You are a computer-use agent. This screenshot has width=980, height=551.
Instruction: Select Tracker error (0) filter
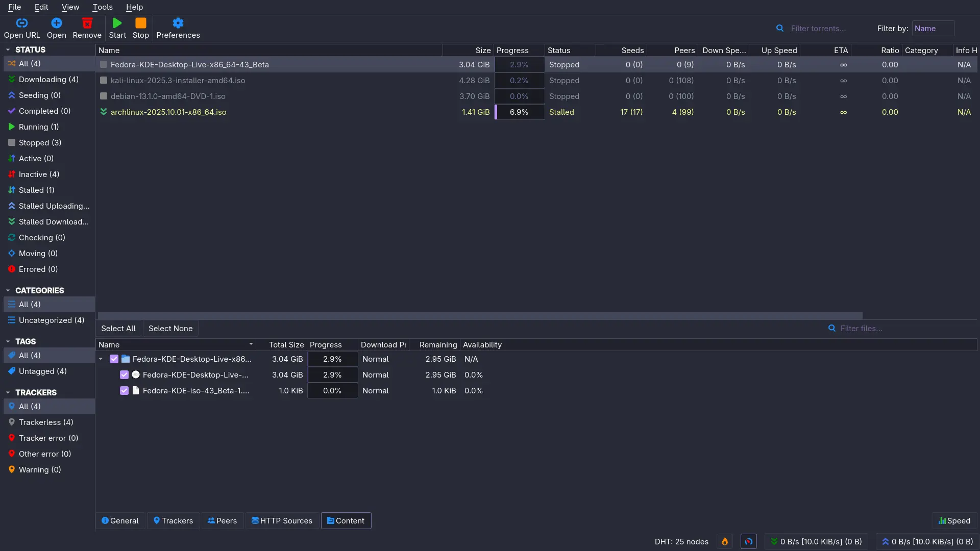pos(49,438)
